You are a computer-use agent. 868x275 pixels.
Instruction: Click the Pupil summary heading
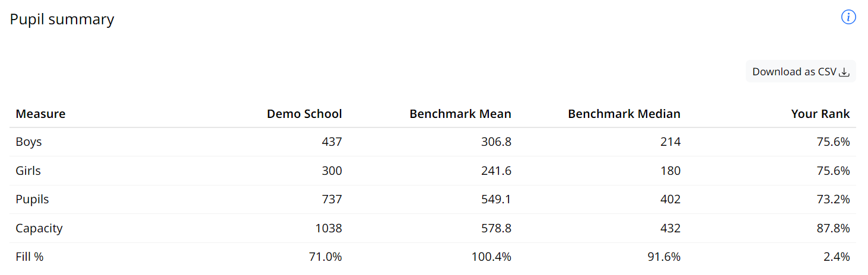62,20
